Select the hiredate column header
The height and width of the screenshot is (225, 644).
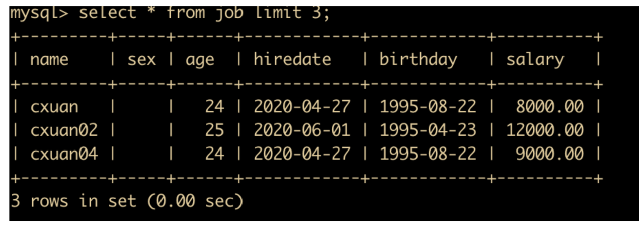click(x=292, y=59)
